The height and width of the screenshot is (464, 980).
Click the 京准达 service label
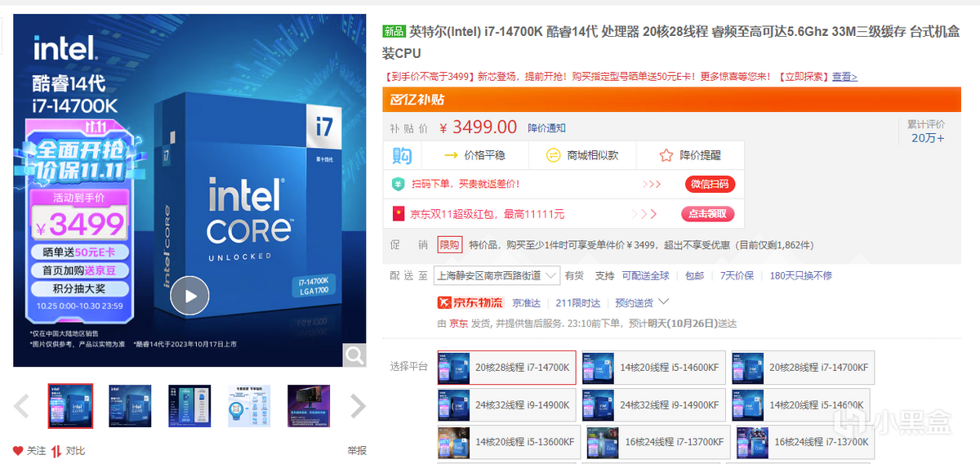tap(527, 303)
